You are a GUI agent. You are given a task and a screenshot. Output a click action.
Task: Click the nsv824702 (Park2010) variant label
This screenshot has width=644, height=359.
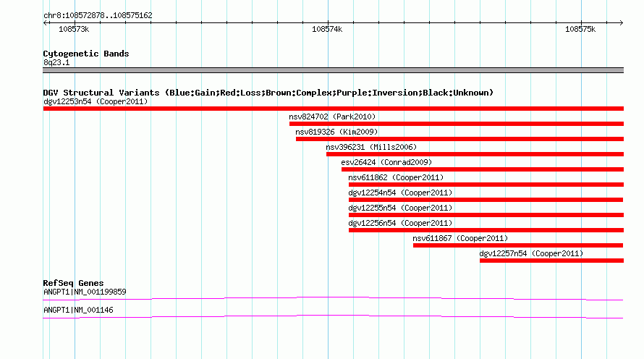[x=332, y=117]
